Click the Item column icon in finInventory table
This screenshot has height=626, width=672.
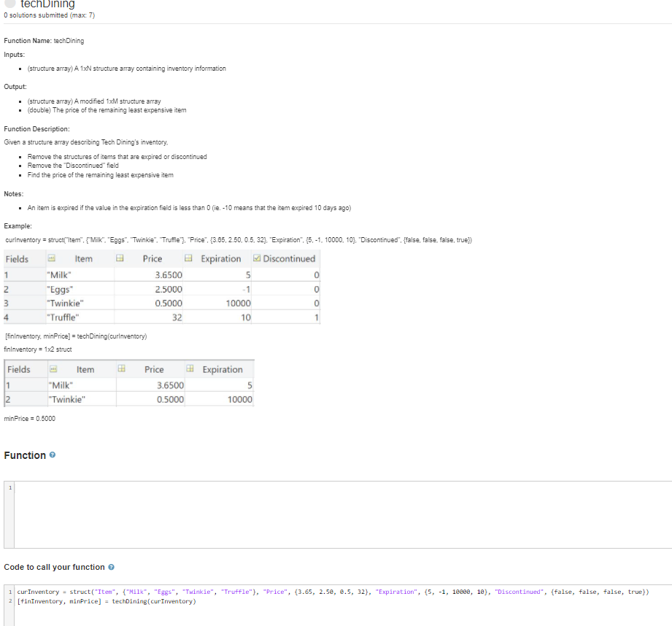pyautogui.click(x=53, y=369)
